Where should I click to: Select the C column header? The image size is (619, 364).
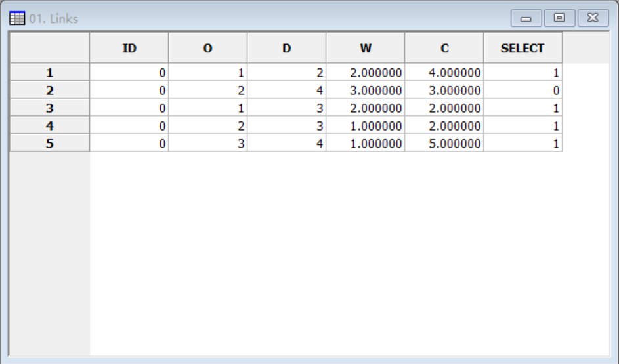click(x=444, y=48)
